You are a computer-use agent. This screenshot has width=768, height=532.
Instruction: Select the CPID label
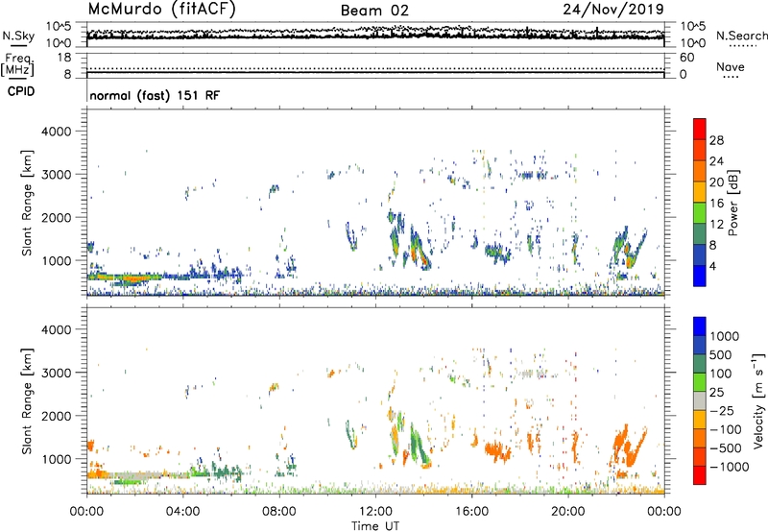click(21, 91)
